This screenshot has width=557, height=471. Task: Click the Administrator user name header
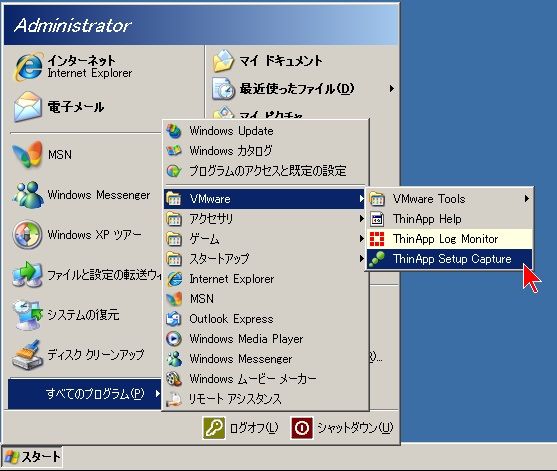73,26
